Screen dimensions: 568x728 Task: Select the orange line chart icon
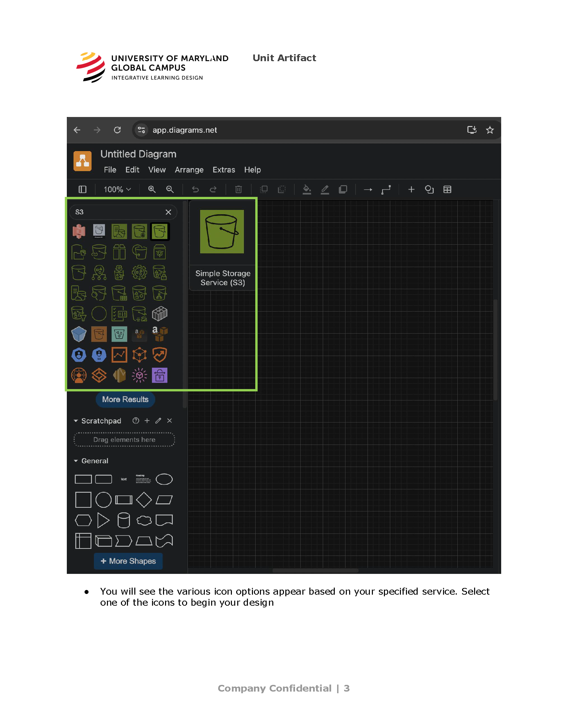point(119,355)
